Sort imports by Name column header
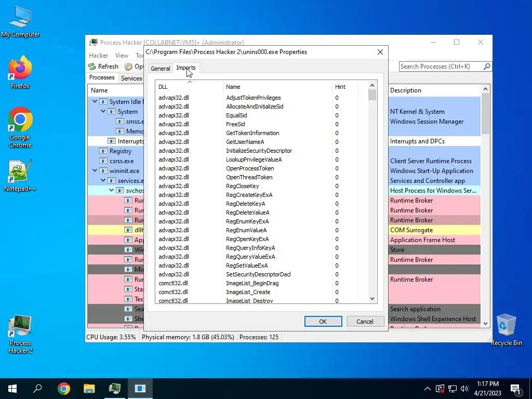Viewport: 532px width, 399px height. 277,87
